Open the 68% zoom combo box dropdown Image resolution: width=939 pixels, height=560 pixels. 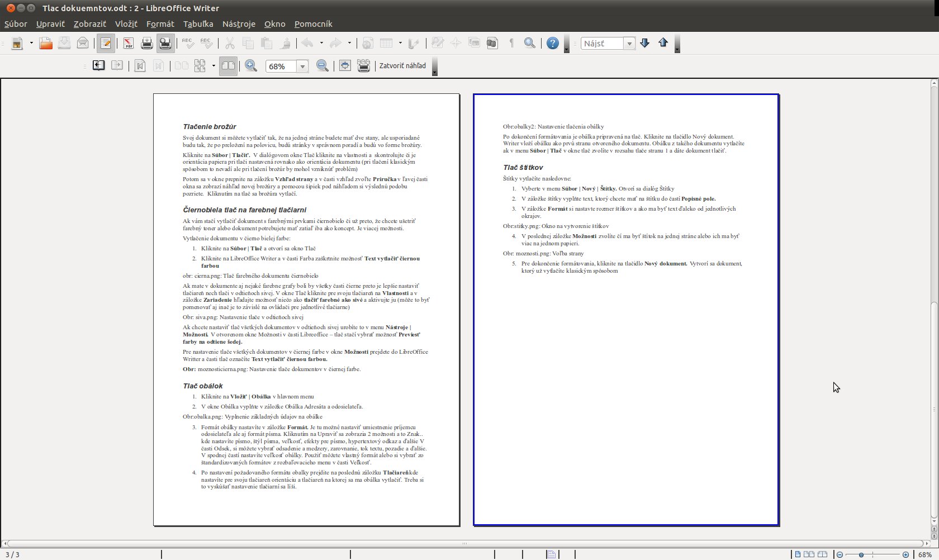click(302, 66)
